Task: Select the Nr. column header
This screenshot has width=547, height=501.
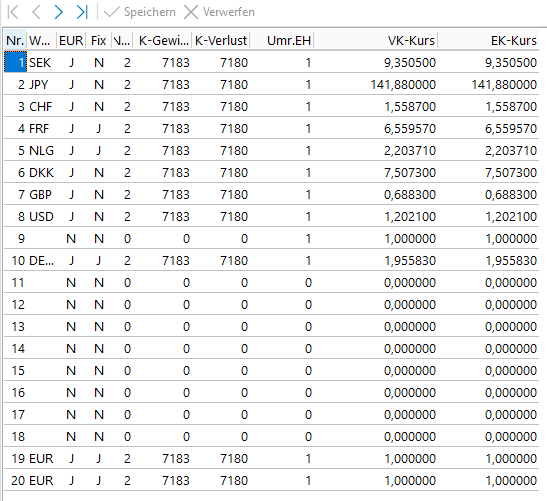Action: coord(15,40)
